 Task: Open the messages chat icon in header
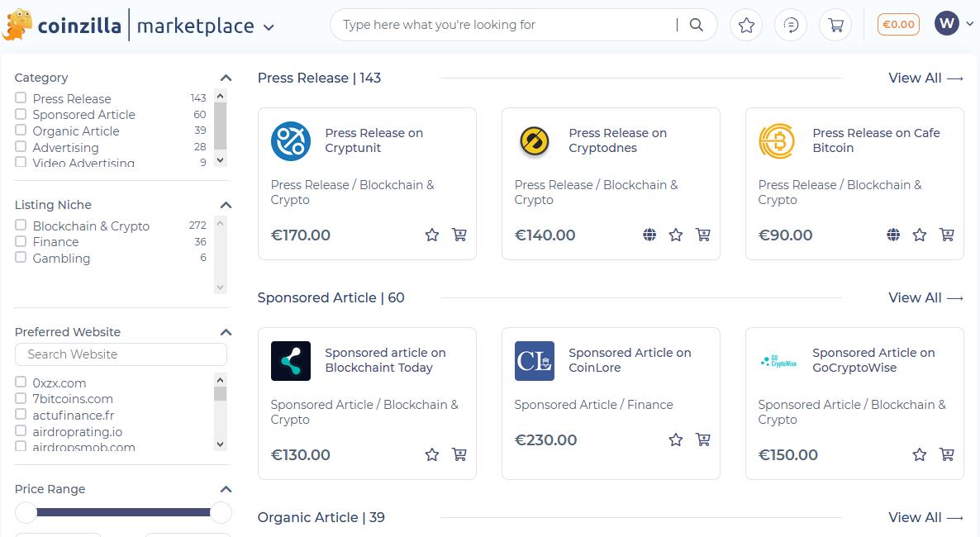tap(791, 25)
